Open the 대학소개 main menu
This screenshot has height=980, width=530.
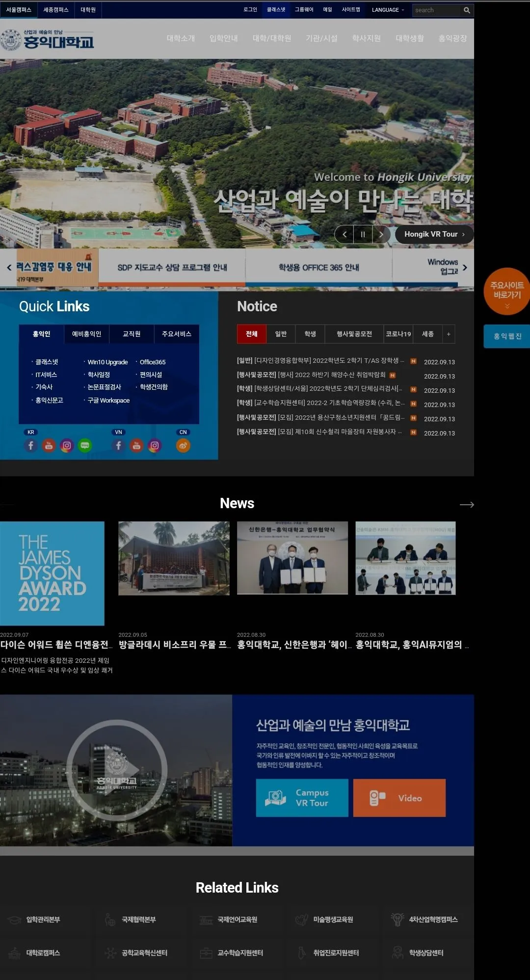[181, 38]
